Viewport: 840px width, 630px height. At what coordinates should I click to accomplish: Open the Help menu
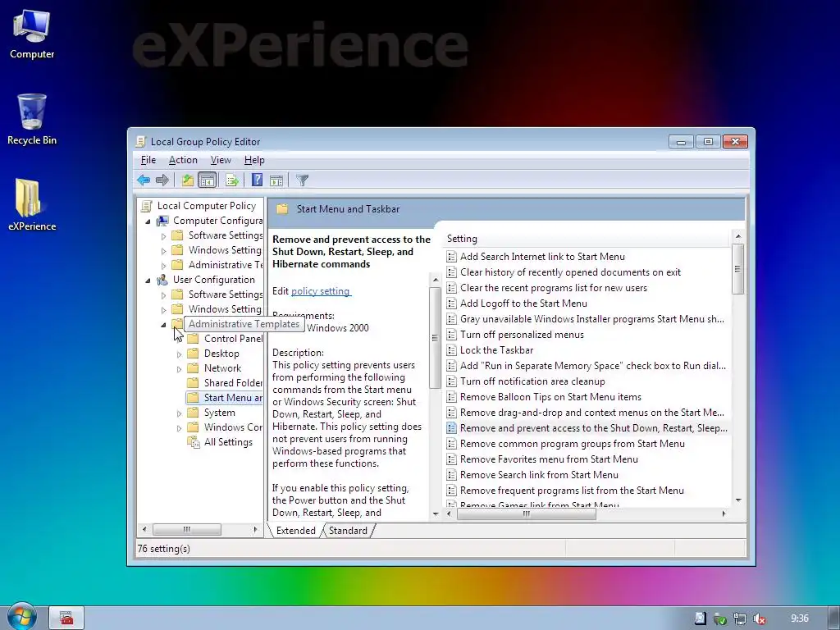pyautogui.click(x=254, y=160)
